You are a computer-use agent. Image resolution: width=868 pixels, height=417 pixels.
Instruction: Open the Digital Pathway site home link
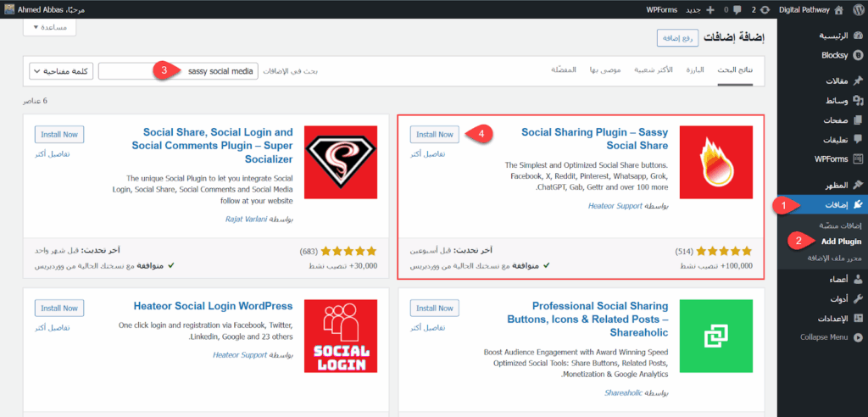[812, 9]
